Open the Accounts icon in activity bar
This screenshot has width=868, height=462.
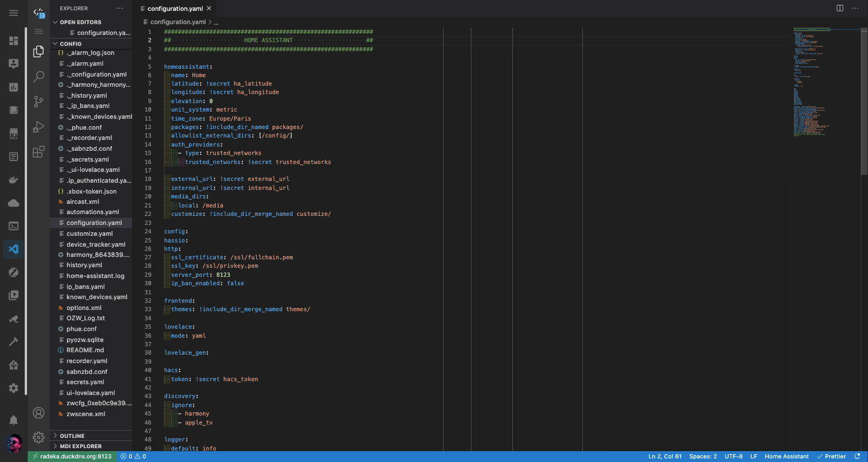click(39, 413)
